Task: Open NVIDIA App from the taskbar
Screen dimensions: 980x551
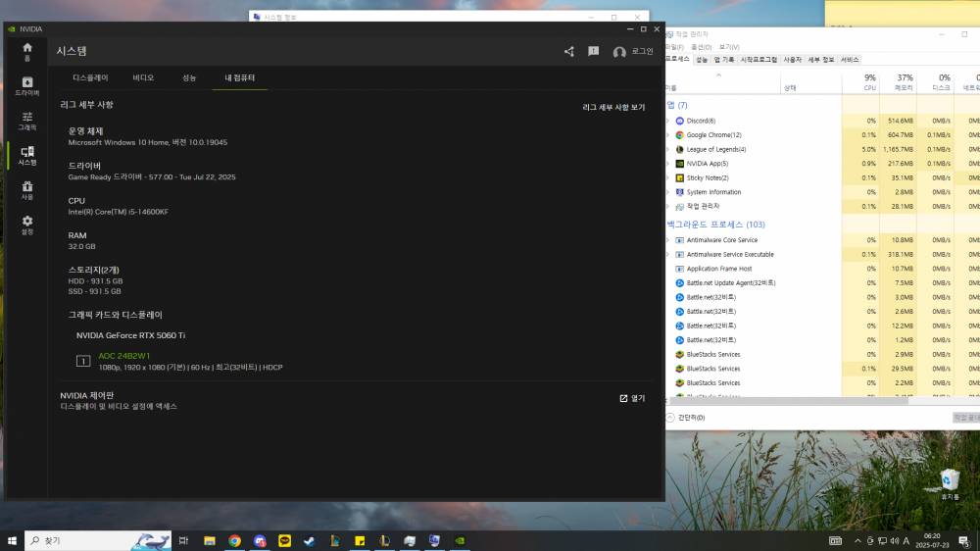Action: [x=460, y=541]
